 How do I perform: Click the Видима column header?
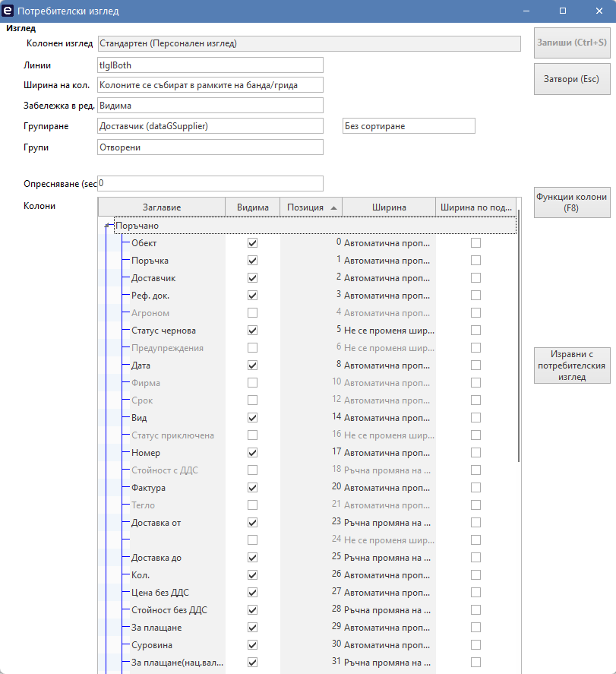coord(253,207)
